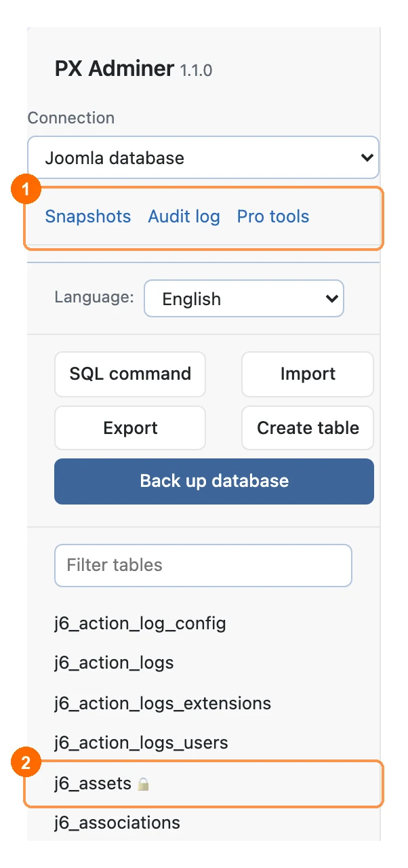The width and height of the screenshot is (408, 868).
Task: Click the Import button
Action: pyautogui.click(x=308, y=374)
